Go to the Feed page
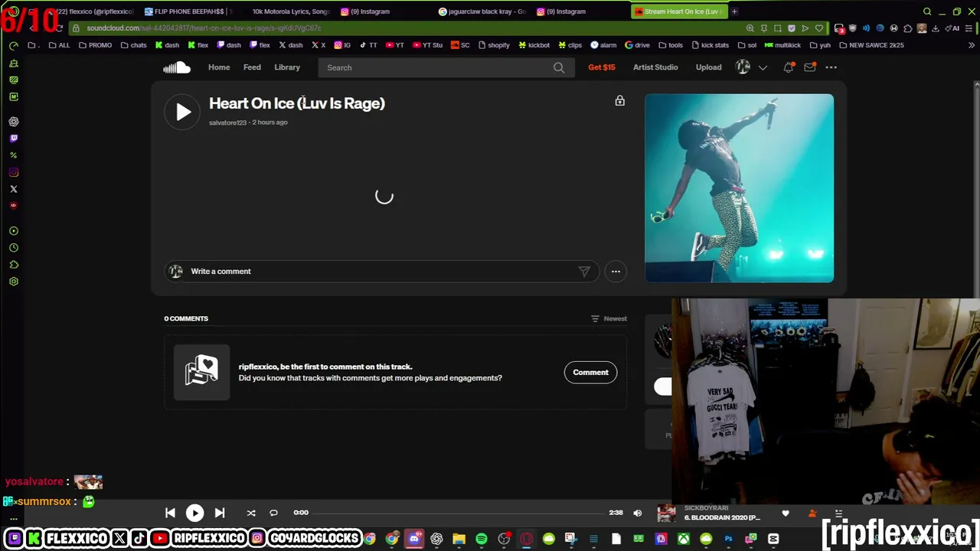The image size is (980, 551). pyautogui.click(x=252, y=67)
